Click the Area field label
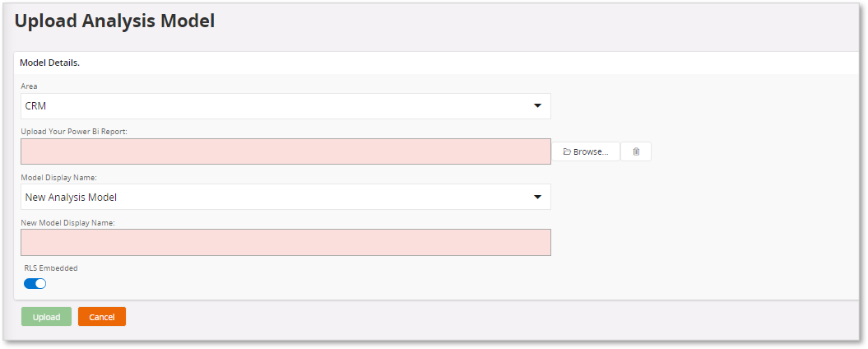Image resolution: width=868 pixels, height=349 pixels. tap(29, 86)
